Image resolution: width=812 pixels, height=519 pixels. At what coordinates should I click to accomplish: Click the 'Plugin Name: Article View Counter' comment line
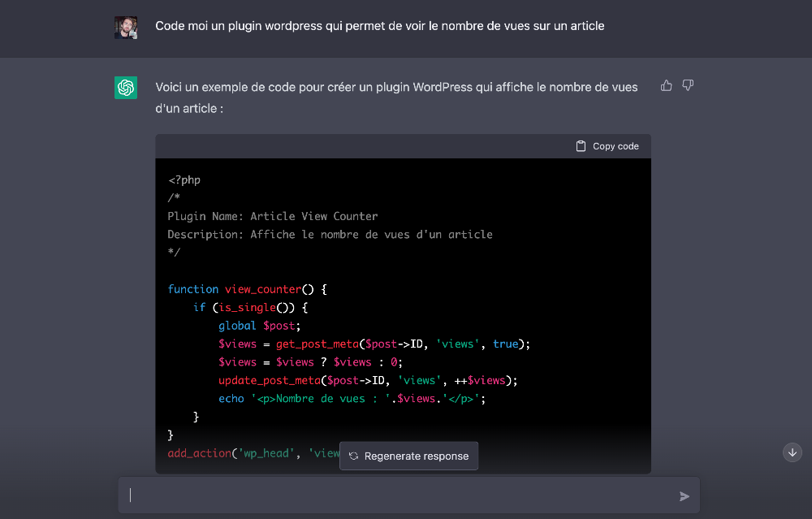coord(272,216)
